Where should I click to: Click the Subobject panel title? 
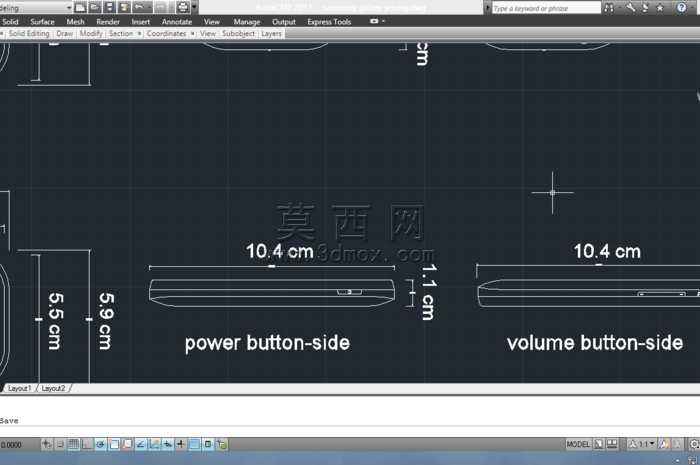[x=238, y=33]
